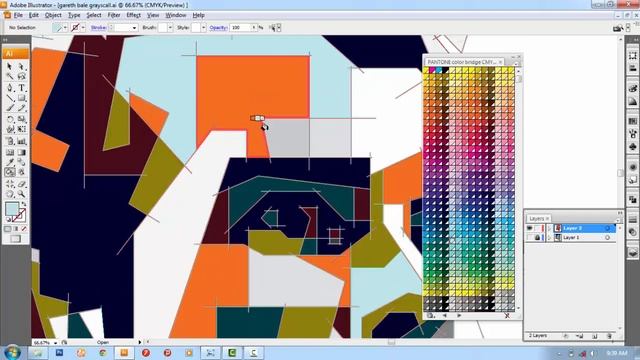This screenshot has height=360, width=640.
Task: Click the Stroke link in control bar
Action: [98, 28]
